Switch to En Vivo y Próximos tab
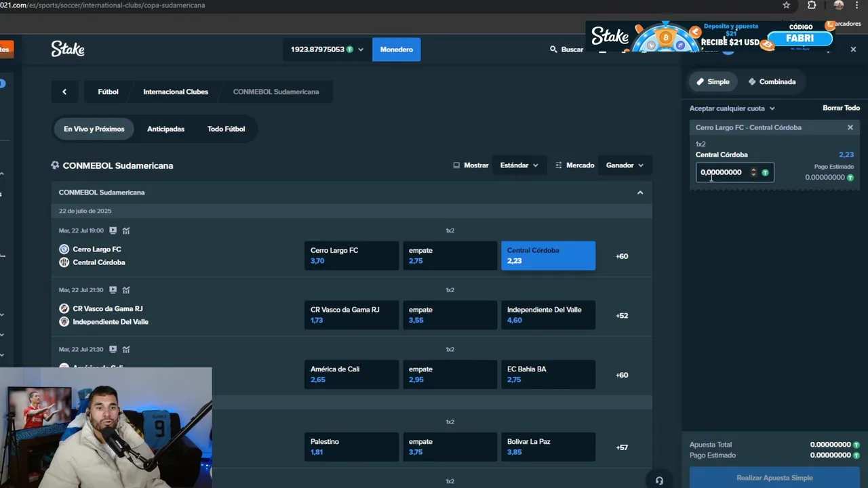Screen dimensions: 868x488 point(94,129)
